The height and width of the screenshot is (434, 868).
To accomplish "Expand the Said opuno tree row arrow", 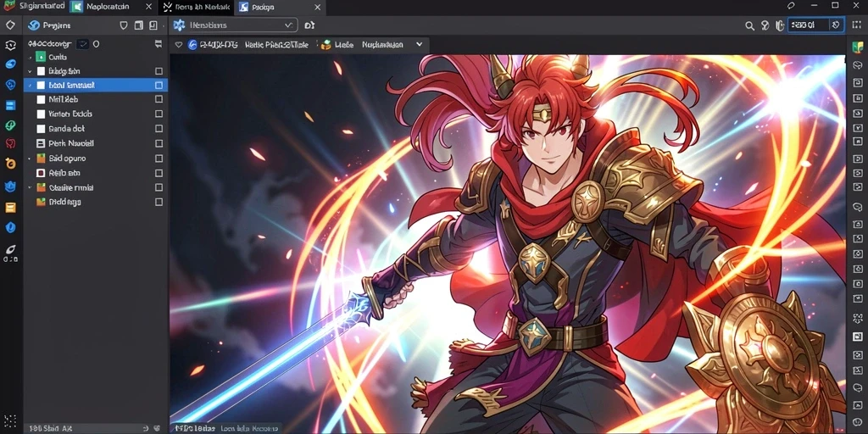I will (x=30, y=159).
